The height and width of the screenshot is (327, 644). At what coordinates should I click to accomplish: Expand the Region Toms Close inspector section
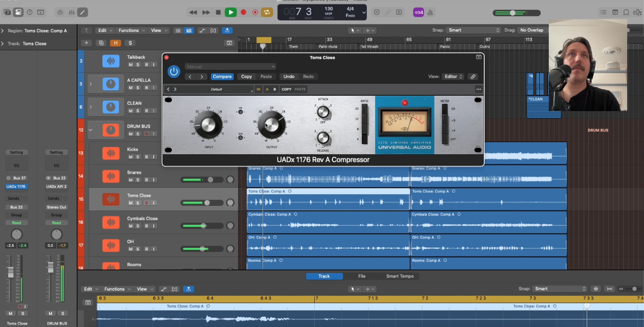(x=3, y=31)
